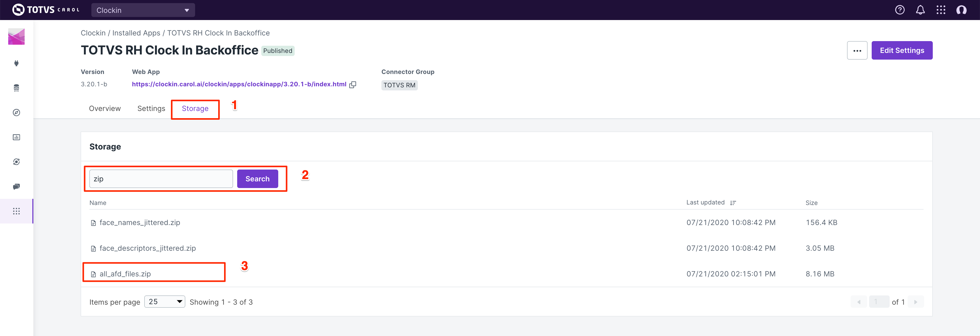
Task: Expand the Clockin environment dropdown
Action: click(143, 10)
